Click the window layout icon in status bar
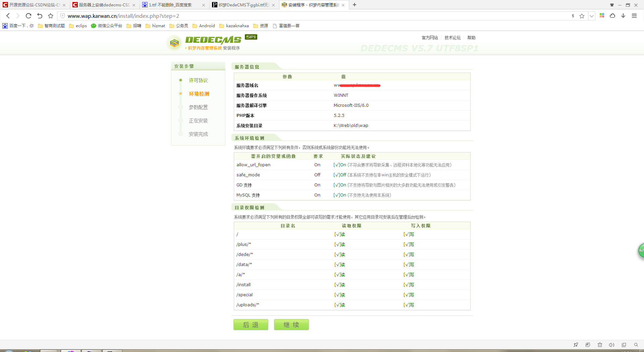 tap(624, 345)
